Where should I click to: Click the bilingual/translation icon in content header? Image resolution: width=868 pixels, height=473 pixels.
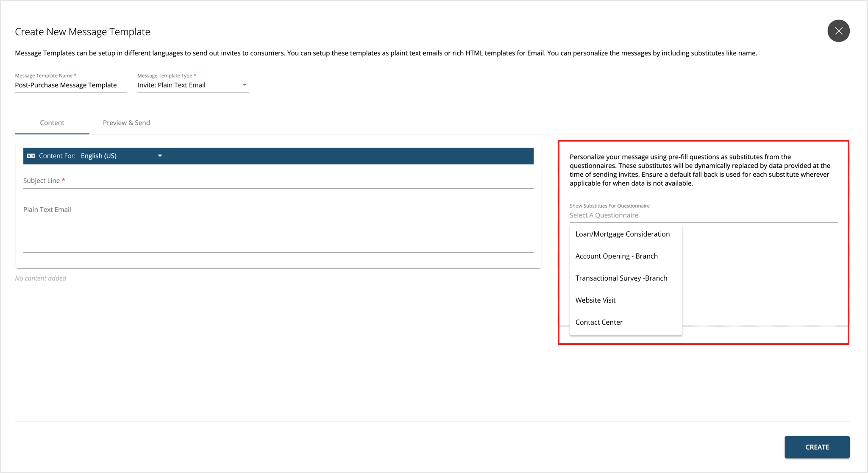coord(31,156)
